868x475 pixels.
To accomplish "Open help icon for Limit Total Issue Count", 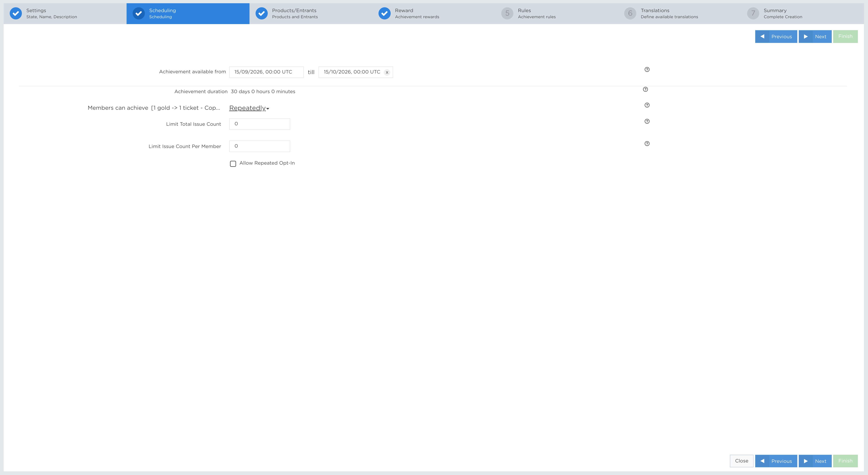I will [647, 121].
